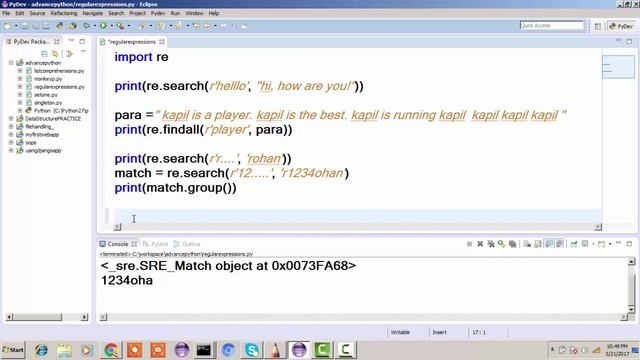Open the Pydev menu

point(158,13)
